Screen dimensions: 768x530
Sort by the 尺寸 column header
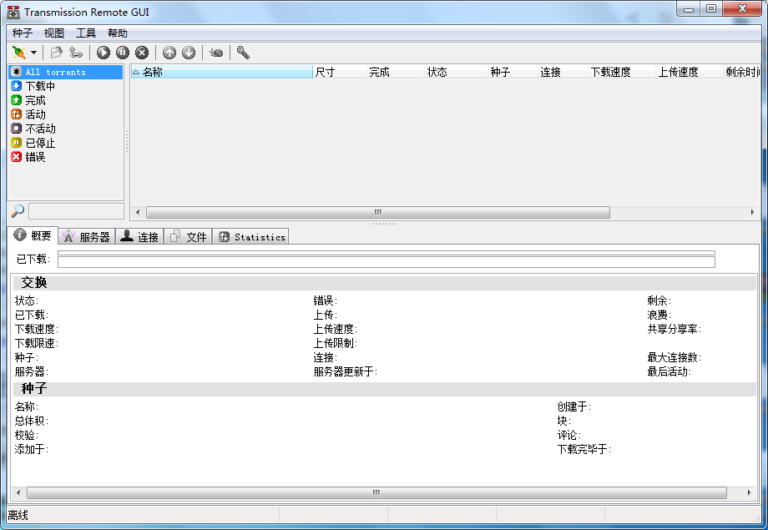coord(339,72)
